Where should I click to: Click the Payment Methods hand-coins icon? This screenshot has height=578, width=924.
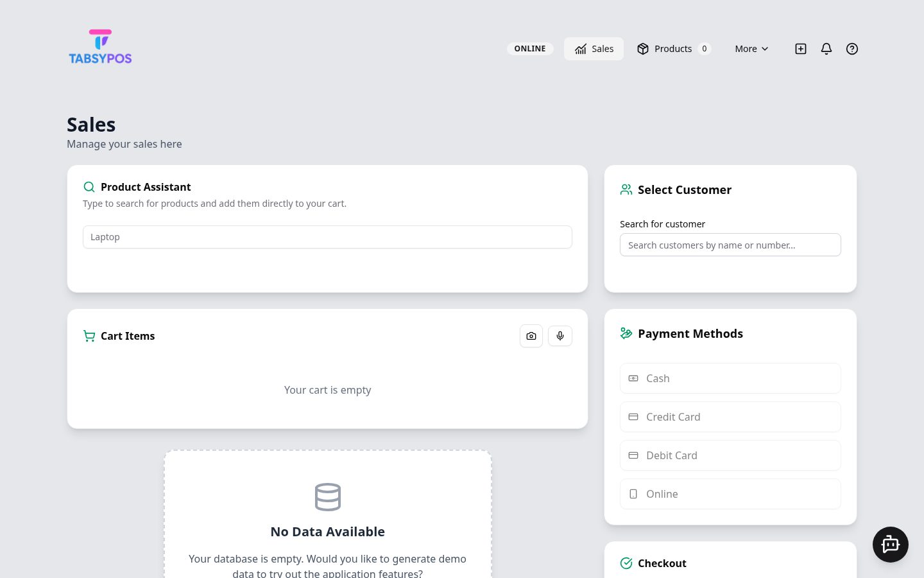pos(626,333)
